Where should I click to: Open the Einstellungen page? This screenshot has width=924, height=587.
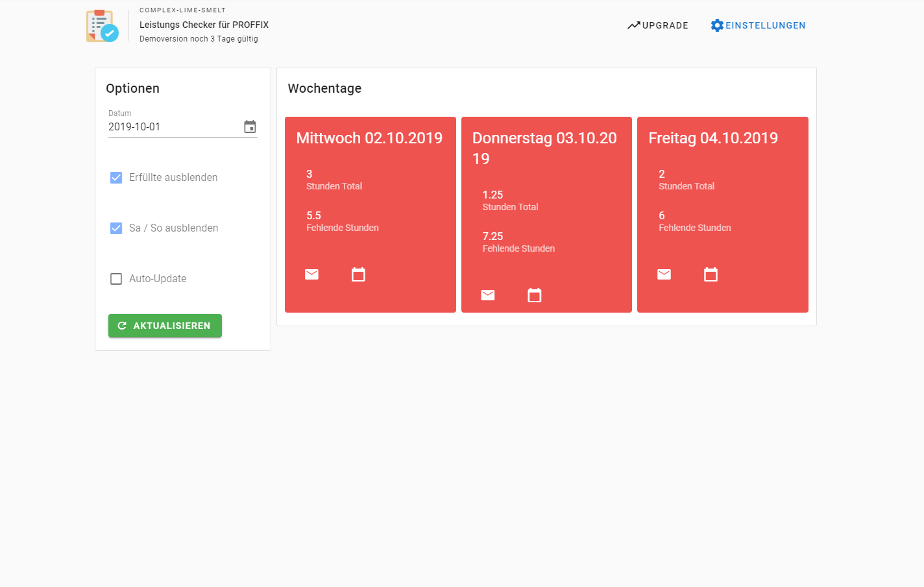tap(766, 25)
